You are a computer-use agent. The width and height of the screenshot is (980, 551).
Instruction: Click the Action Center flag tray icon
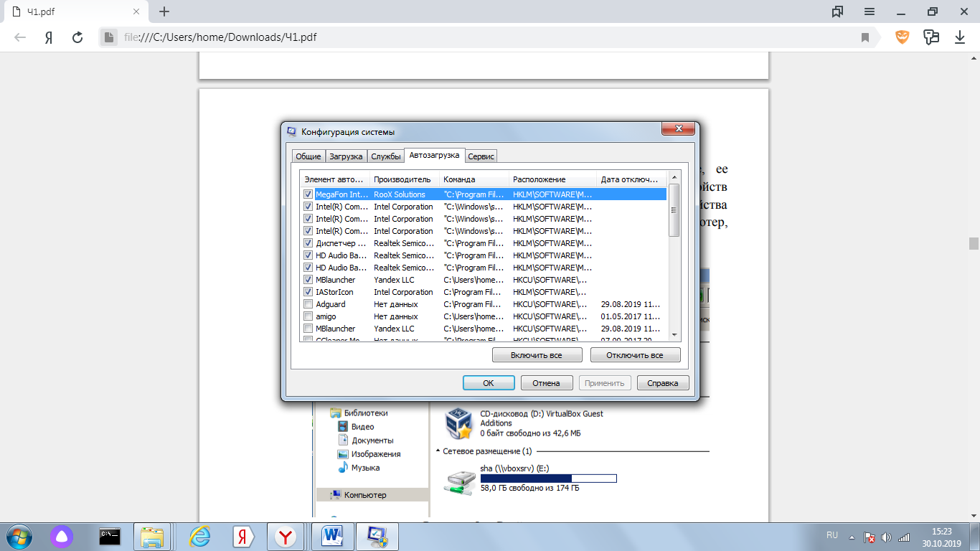coord(869,537)
